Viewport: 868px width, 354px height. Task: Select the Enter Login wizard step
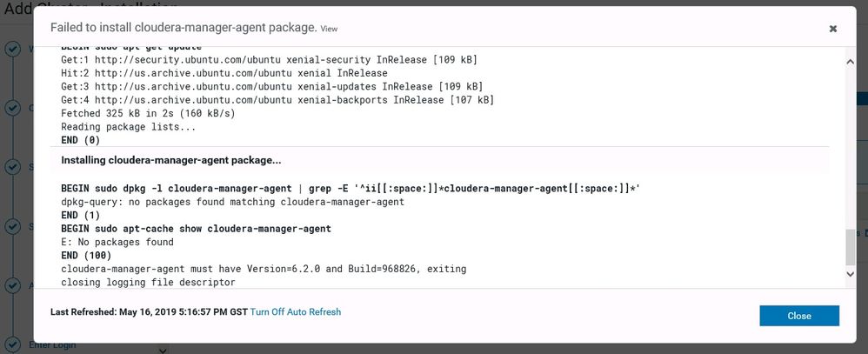click(x=52, y=345)
